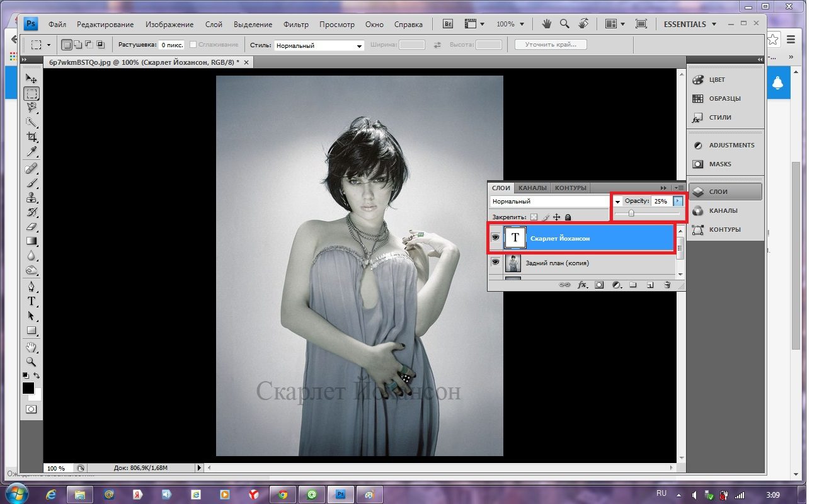Image resolution: width=824 pixels, height=504 pixels.
Task: Open the Opacity slider arrow
Action: pos(678,201)
